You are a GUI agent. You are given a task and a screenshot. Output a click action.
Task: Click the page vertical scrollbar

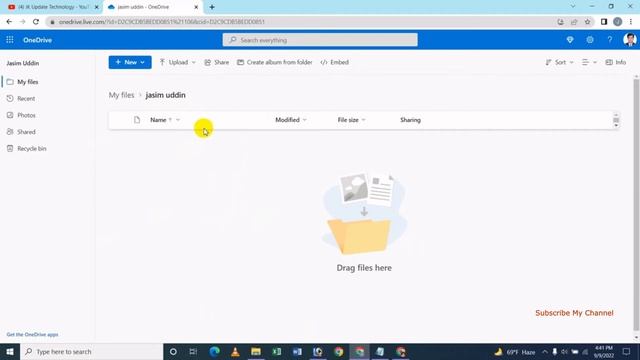pyautogui.click(x=636, y=204)
